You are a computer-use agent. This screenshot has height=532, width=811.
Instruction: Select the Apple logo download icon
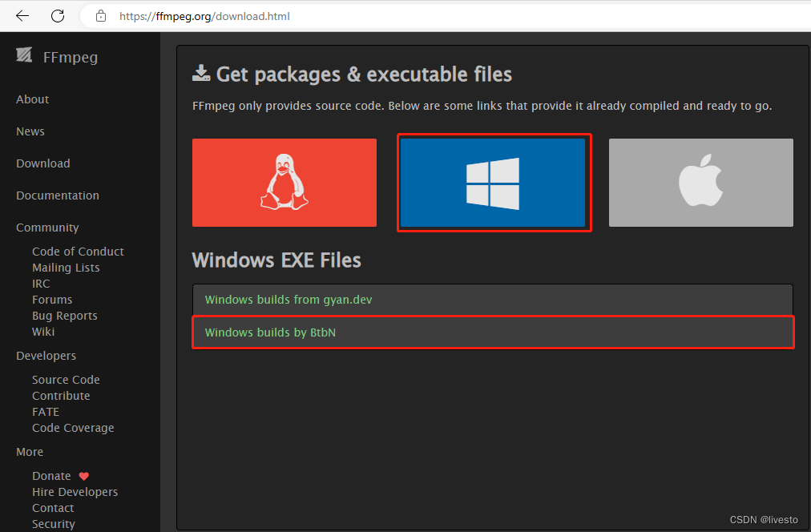coord(700,182)
